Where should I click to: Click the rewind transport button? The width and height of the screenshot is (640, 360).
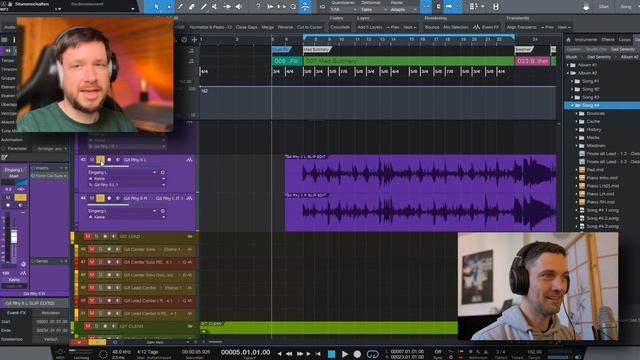point(289,354)
